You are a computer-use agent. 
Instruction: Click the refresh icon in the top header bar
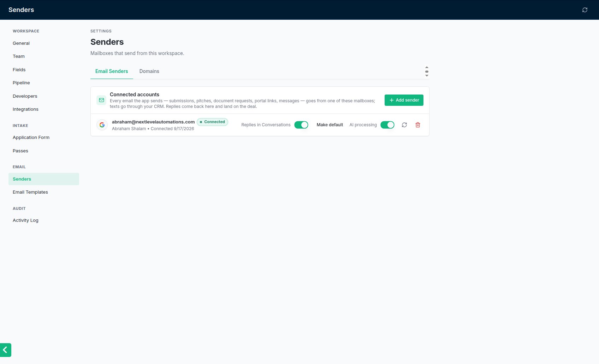(585, 10)
